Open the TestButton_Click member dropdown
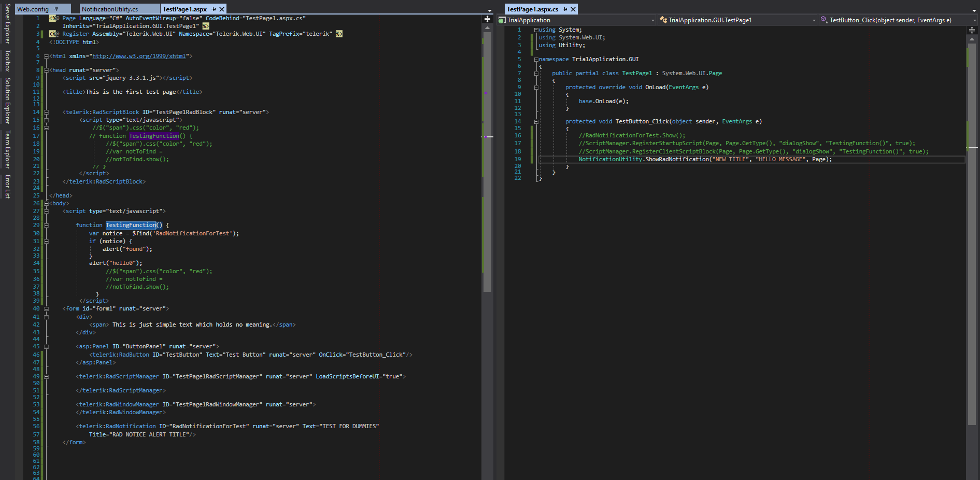This screenshot has width=980, height=480. (974, 20)
